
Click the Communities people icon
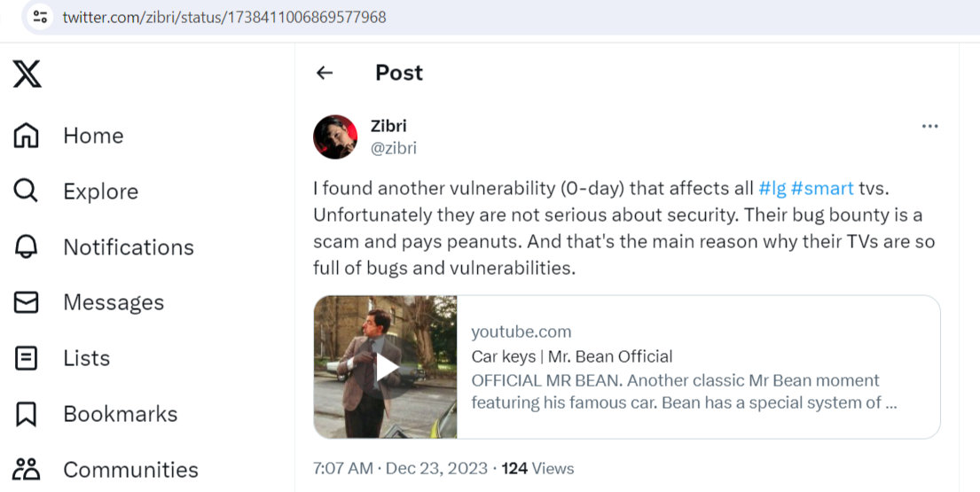[27, 469]
